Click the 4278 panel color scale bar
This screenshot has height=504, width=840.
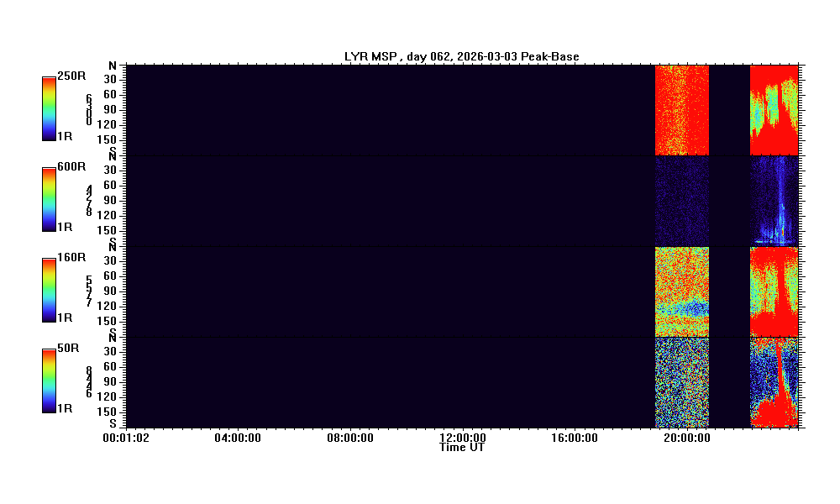point(49,200)
